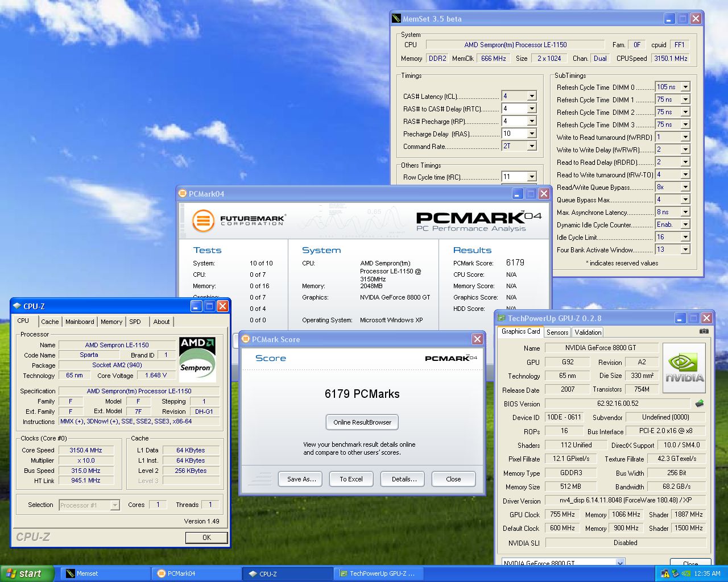Open Write to Read turnaround dropdown

[x=685, y=137]
